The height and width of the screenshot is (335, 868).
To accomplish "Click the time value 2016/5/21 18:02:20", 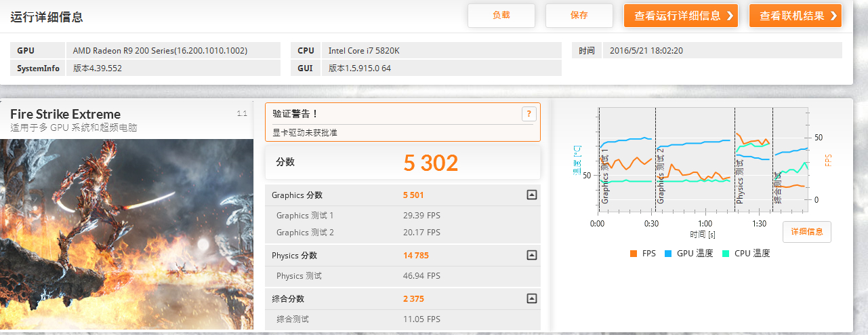I will click(646, 50).
